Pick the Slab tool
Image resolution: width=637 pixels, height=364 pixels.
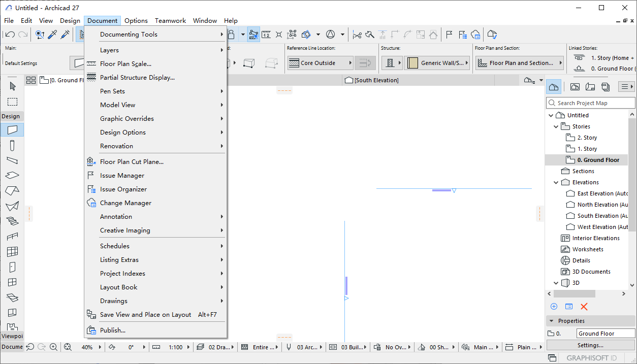13,175
